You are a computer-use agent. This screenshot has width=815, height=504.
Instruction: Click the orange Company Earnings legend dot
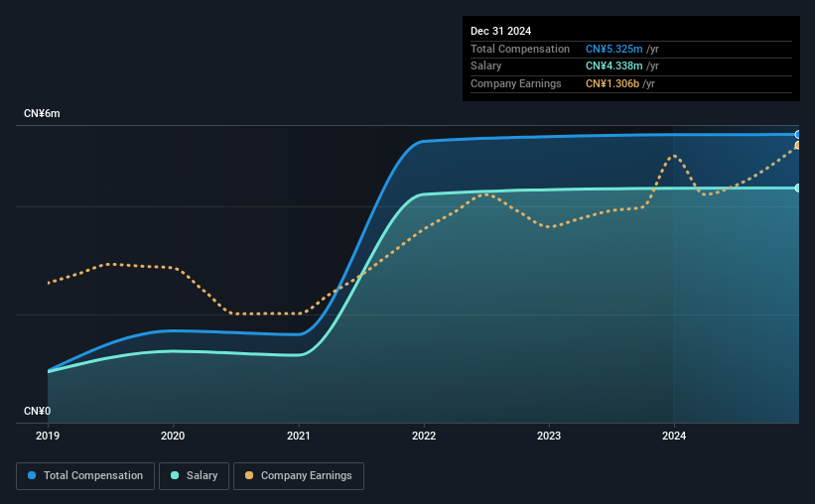click(x=249, y=475)
